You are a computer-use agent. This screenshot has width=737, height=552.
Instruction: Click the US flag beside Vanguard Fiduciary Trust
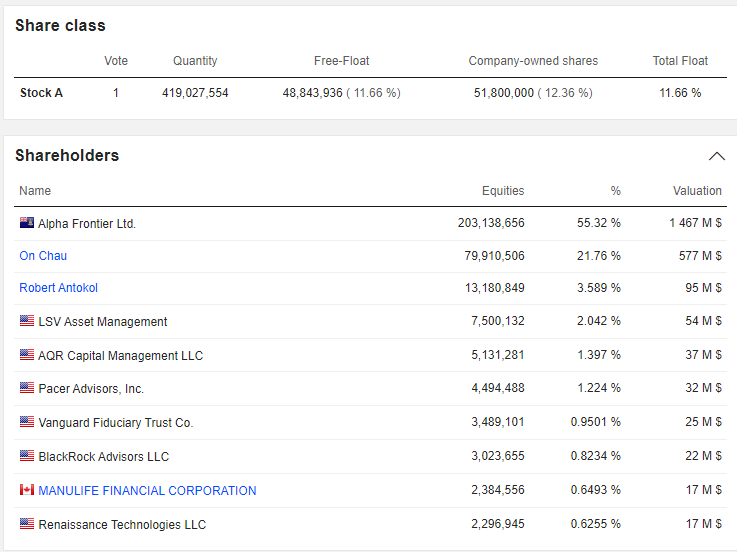(x=27, y=422)
